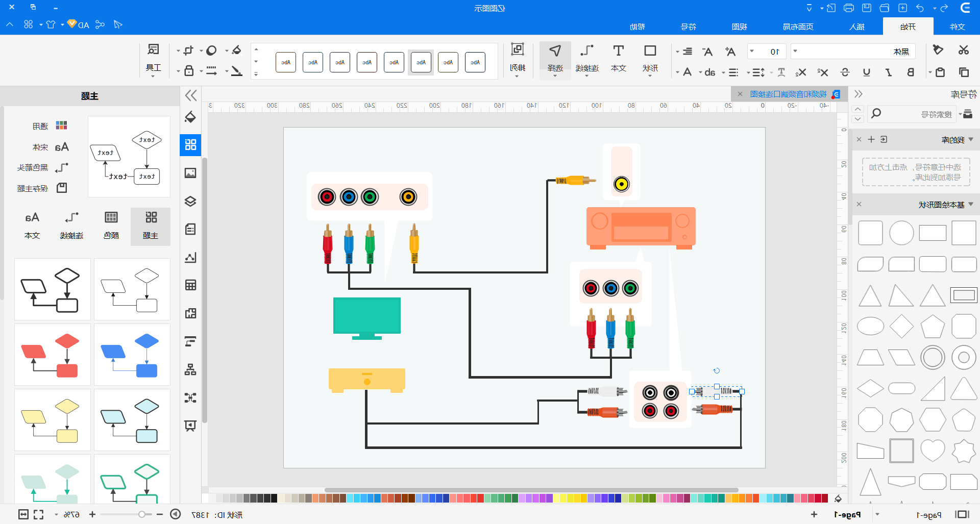Select the Text (文本) tool

tap(619, 57)
